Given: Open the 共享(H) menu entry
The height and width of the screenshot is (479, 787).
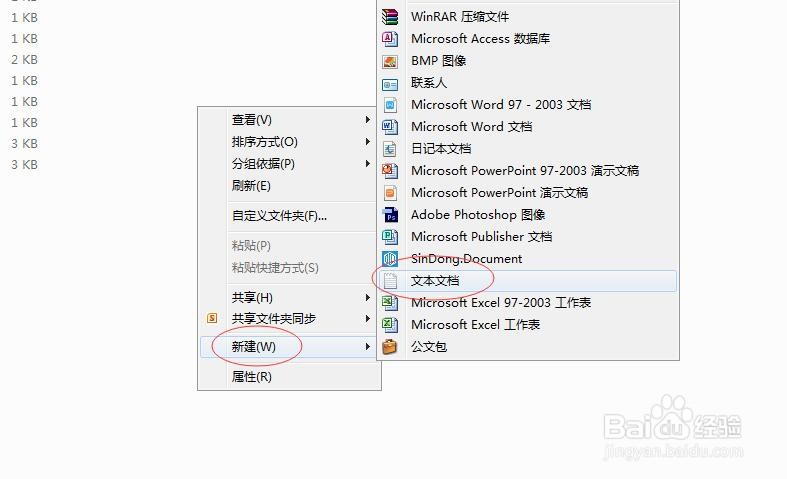Looking at the screenshot, I should 289,297.
